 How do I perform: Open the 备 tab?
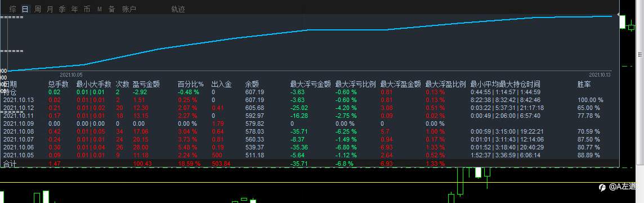point(111,9)
